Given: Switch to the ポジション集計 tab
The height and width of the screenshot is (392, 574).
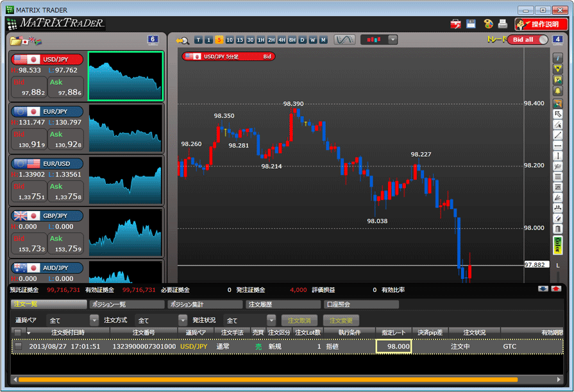Looking at the screenshot, I should (x=205, y=304).
